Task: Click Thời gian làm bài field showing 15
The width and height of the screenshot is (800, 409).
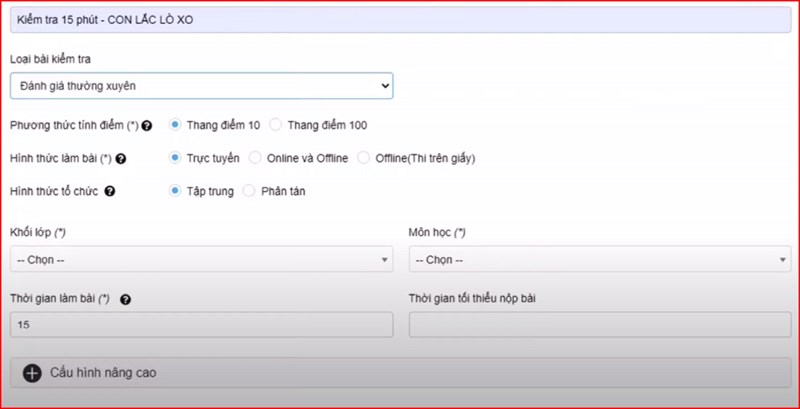Action: click(x=202, y=324)
